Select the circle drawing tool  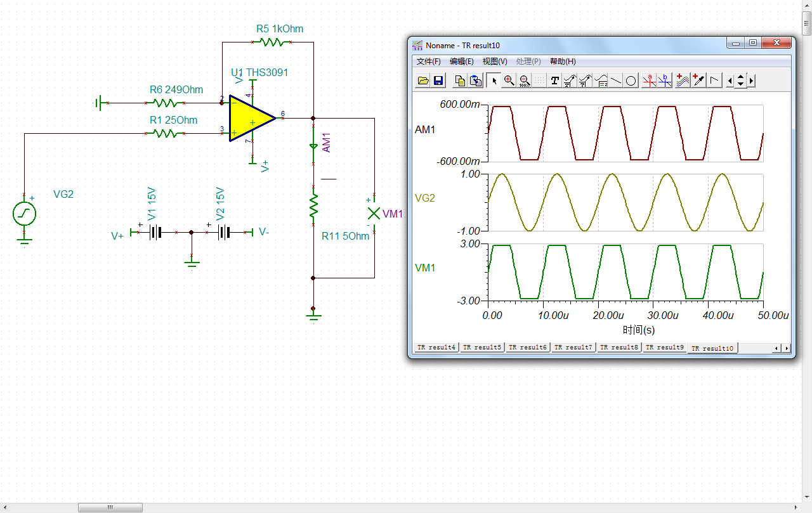click(631, 81)
